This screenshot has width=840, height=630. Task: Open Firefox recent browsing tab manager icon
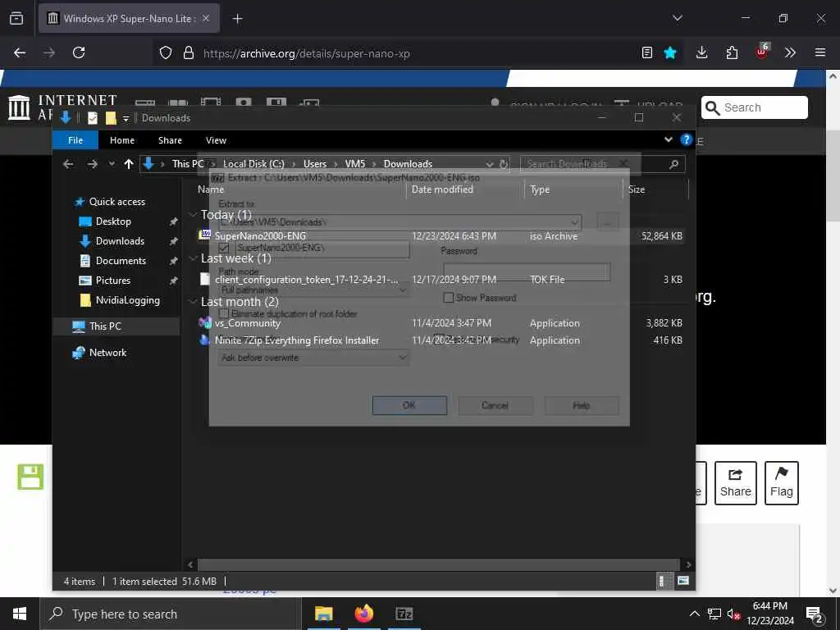coord(16,18)
